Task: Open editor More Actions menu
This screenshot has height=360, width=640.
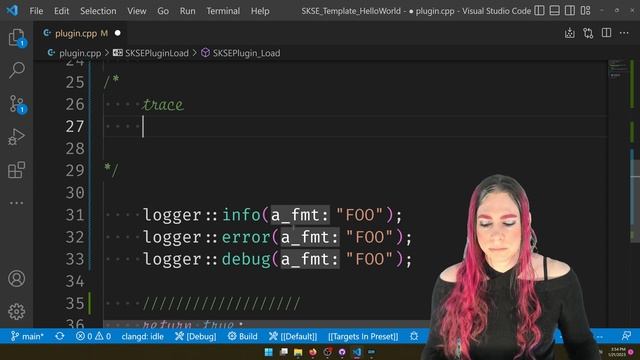Action: 624,33
